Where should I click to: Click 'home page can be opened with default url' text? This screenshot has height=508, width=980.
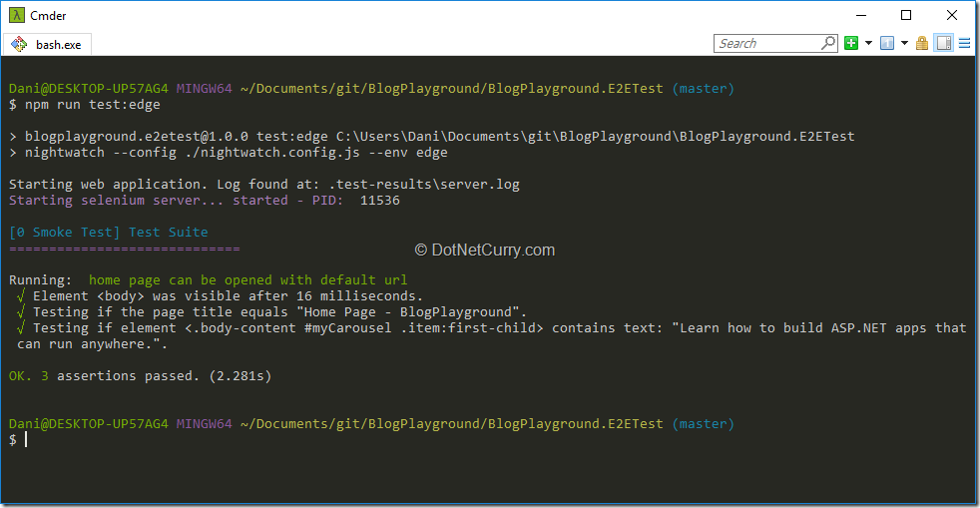[x=247, y=279]
